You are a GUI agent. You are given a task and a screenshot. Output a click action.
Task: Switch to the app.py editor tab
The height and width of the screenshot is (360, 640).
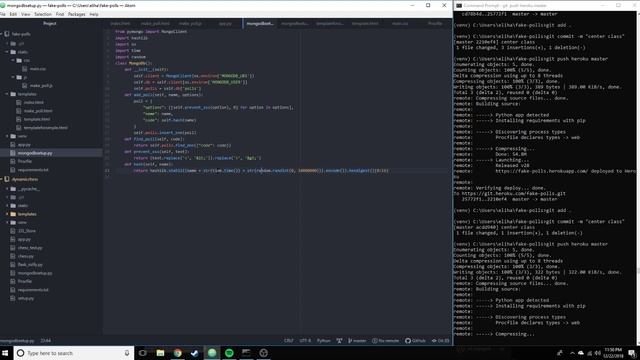[225, 24]
